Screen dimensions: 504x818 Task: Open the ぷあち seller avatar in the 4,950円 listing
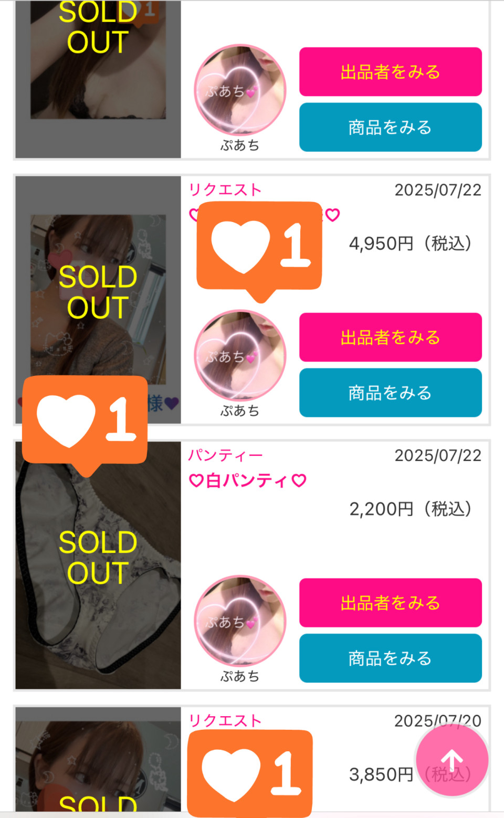click(x=240, y=355)
